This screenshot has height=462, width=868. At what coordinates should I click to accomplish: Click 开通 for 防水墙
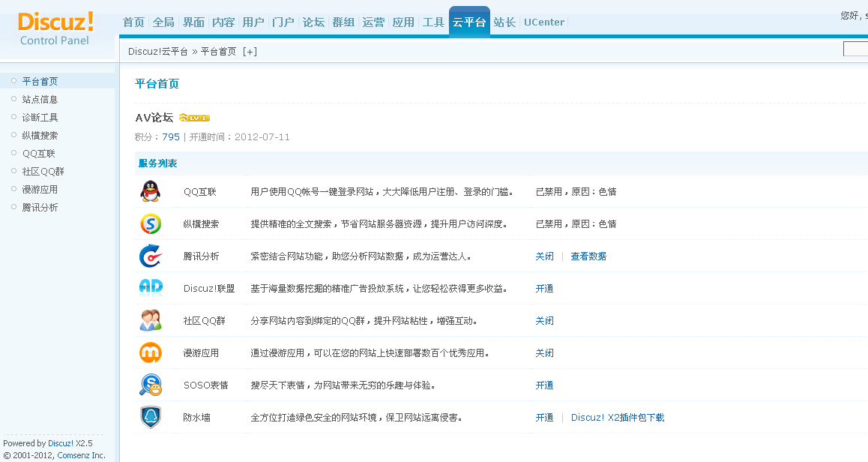click(544, 417)
